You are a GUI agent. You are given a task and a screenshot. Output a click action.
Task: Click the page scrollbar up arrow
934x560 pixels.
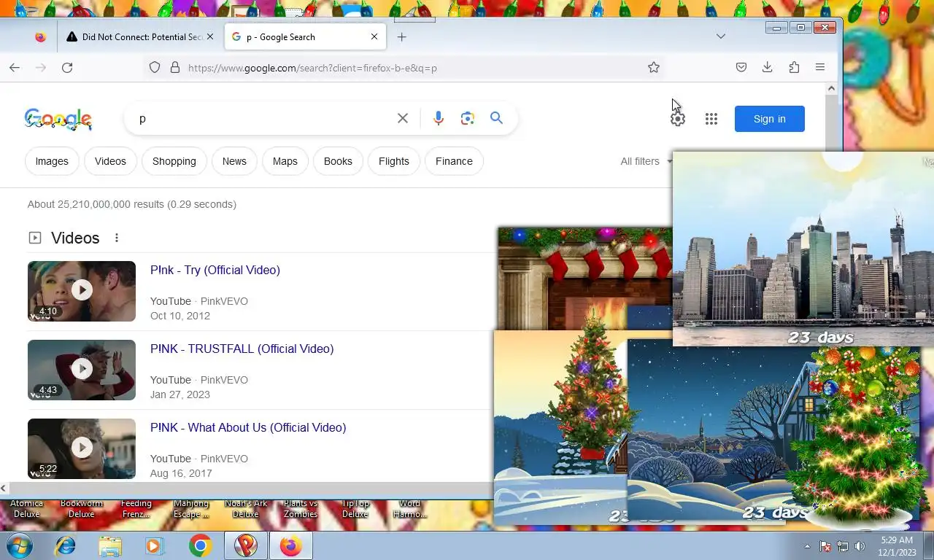[x=831, y=88]
